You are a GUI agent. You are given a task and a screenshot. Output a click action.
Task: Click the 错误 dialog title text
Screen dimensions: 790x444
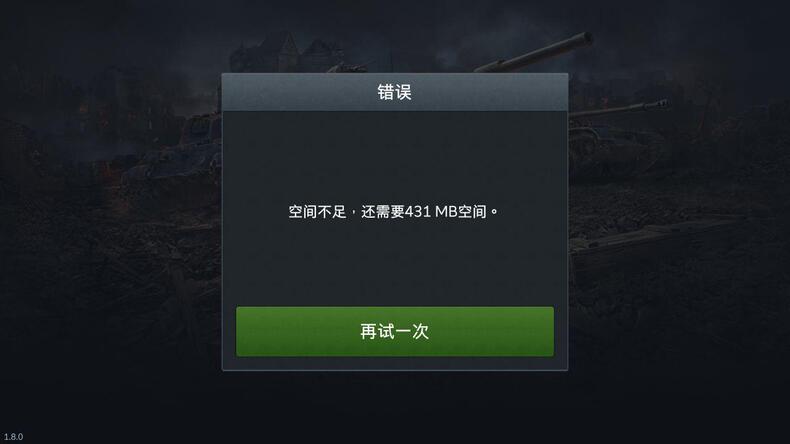(x=394, y=92)
